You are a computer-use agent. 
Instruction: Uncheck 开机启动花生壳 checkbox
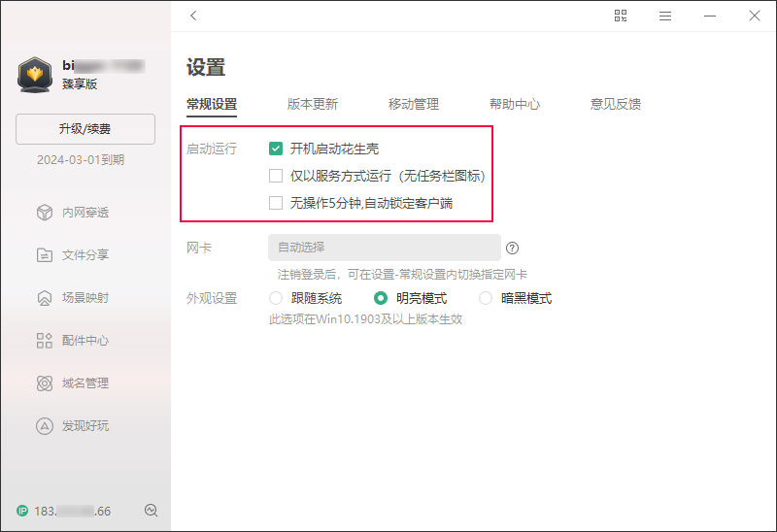pos(276,149)
